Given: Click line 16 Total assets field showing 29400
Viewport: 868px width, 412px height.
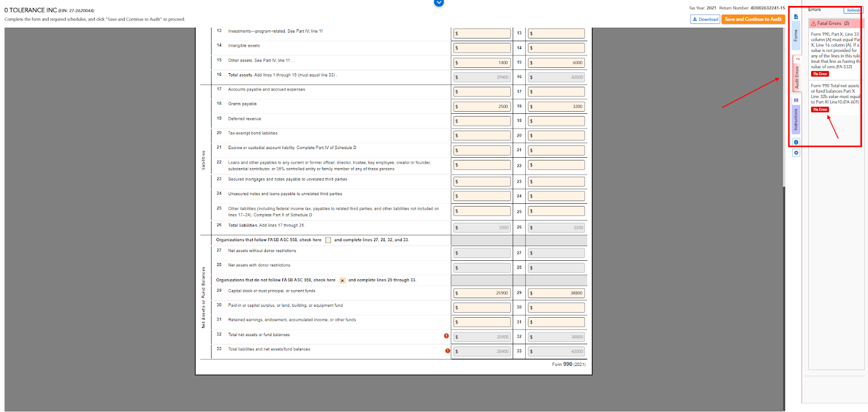Looking at the screenshot, I should pos(482,78).
